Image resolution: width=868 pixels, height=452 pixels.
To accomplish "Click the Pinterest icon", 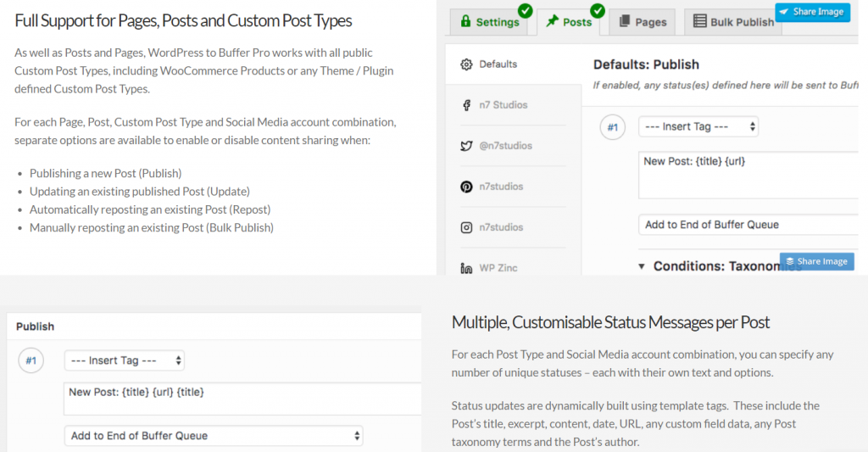I will 466,187.
